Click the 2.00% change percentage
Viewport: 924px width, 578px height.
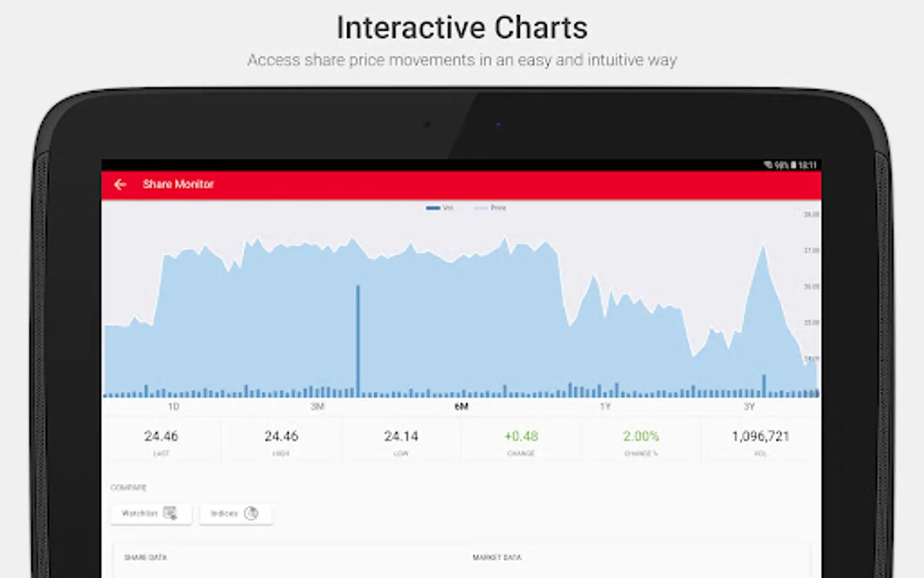click(x=641, y=436)
